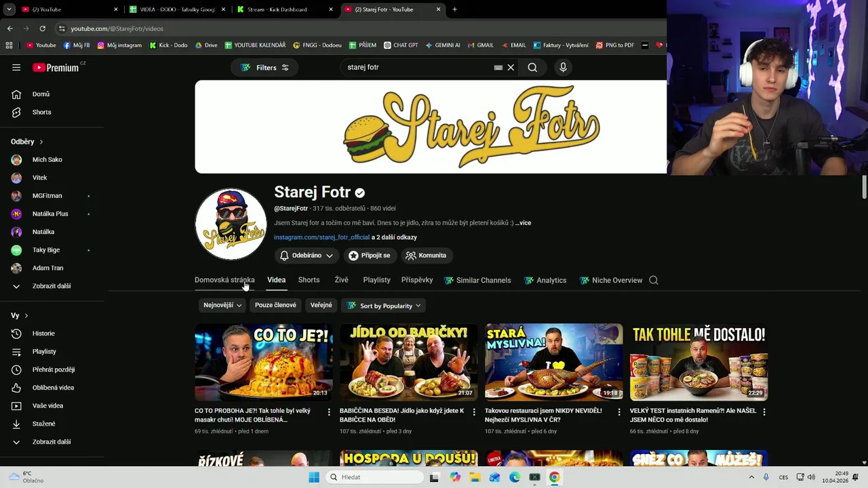The height and width of the screenshot is (488, 868).
Task: Search within channel using magnifier icon
Action: pos(654,280)
